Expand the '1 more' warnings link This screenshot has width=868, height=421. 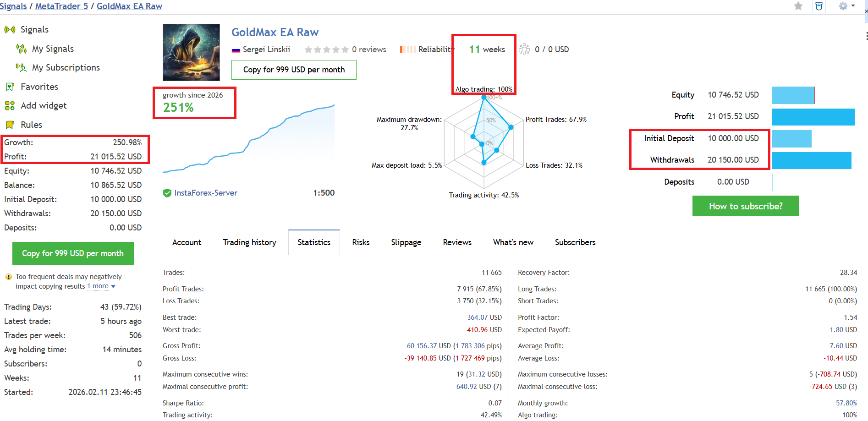coord(101,286)
